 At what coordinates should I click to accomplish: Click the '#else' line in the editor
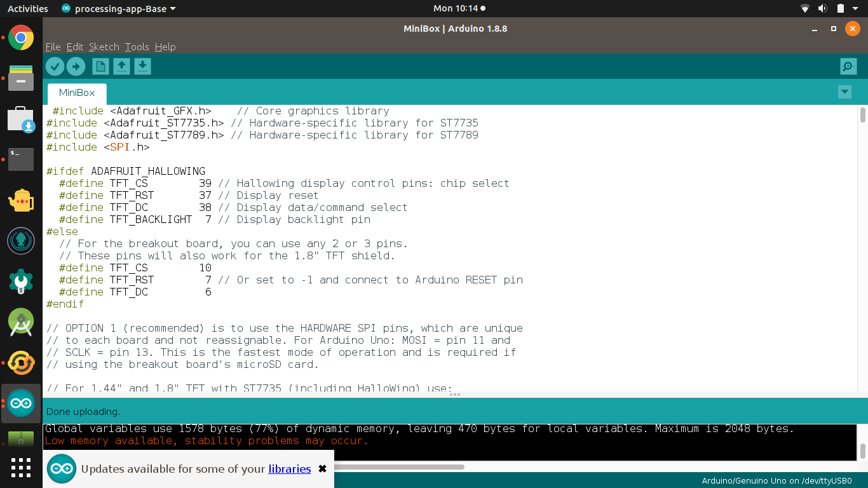62,231
